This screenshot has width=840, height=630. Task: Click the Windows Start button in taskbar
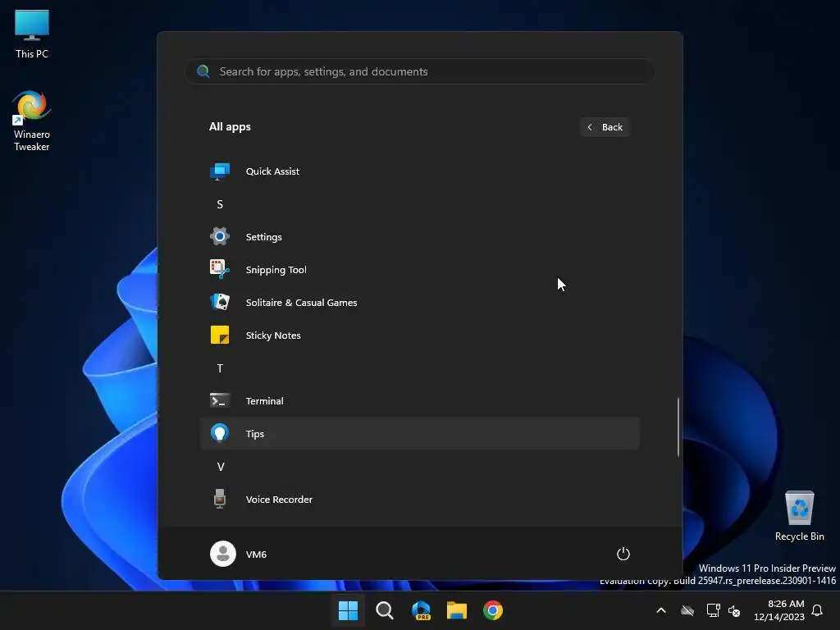pyautogui.click(x=348, y=610)
